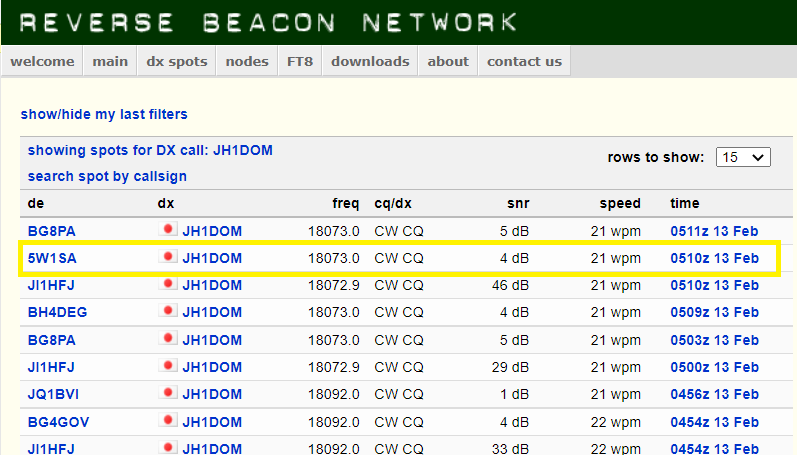Open spotter BG8PA in 0503z row
The width and height of the screenshot is (797, 455).
(51, 340)
